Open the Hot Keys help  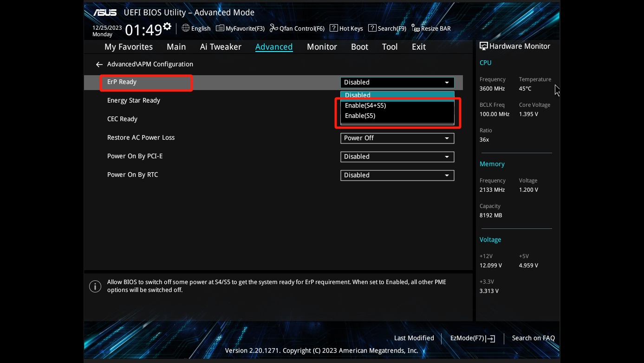click(346, 28)
